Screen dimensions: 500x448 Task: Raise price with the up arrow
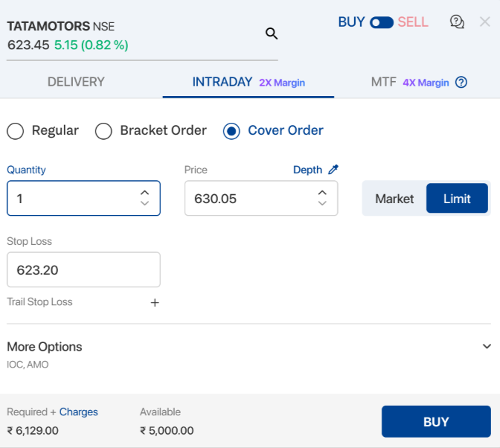tap(322, 193)
